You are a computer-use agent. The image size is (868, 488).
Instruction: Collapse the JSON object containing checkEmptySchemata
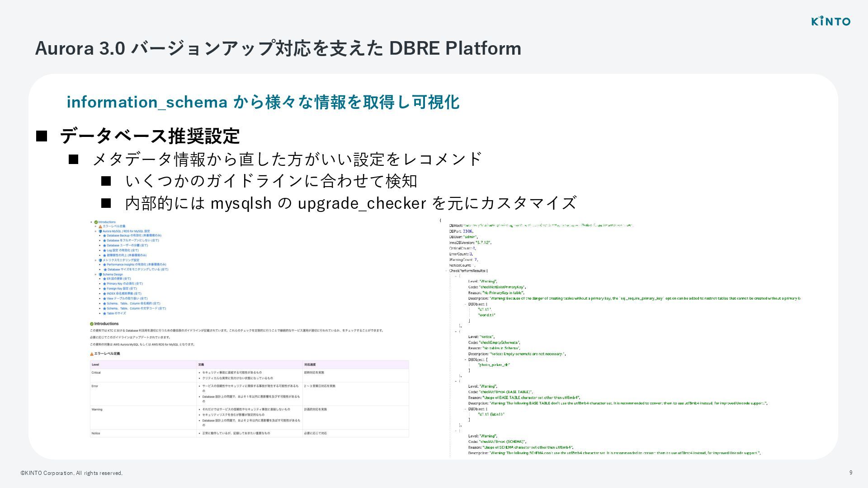(456, 332)
